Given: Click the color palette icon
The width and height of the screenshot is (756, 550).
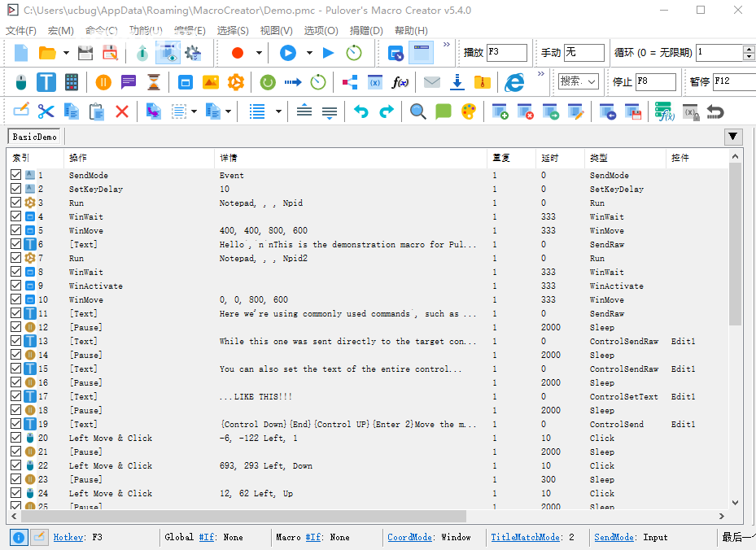Looking at the screenshot, I should coord(469,111).
